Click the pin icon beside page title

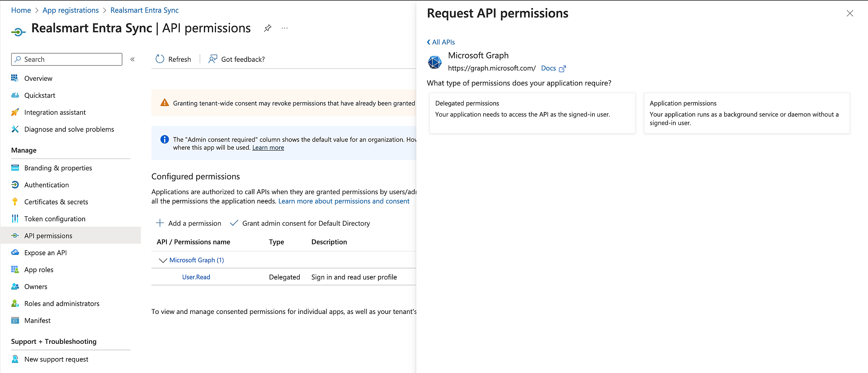click(x=268, y=28)
